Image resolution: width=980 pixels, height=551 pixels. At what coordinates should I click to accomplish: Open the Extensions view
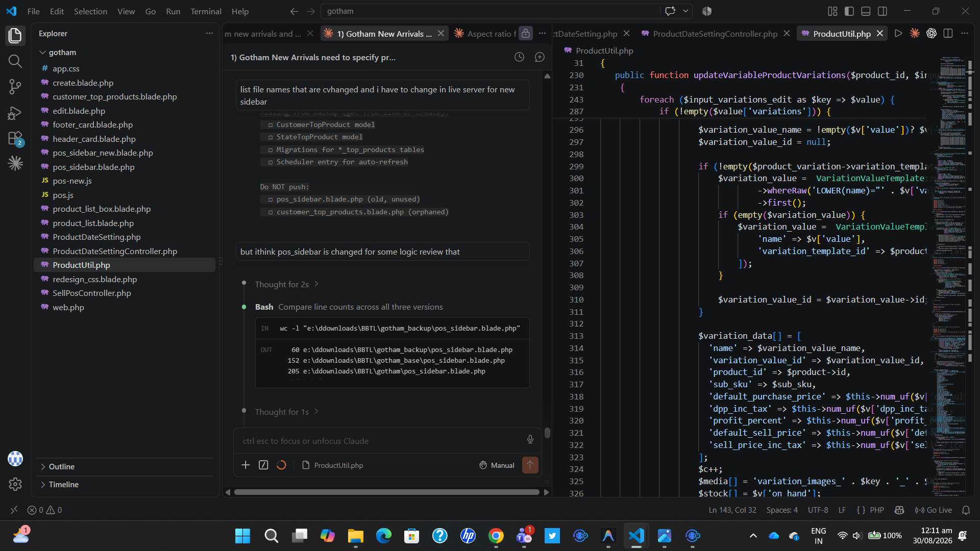(x=15, y=138)
